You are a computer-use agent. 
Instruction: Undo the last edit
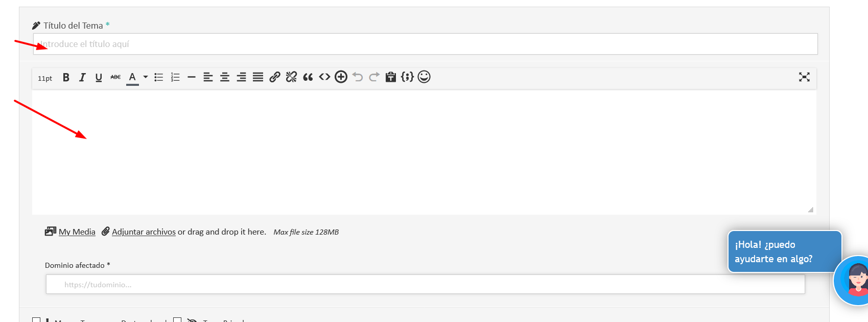coord(358,77)
